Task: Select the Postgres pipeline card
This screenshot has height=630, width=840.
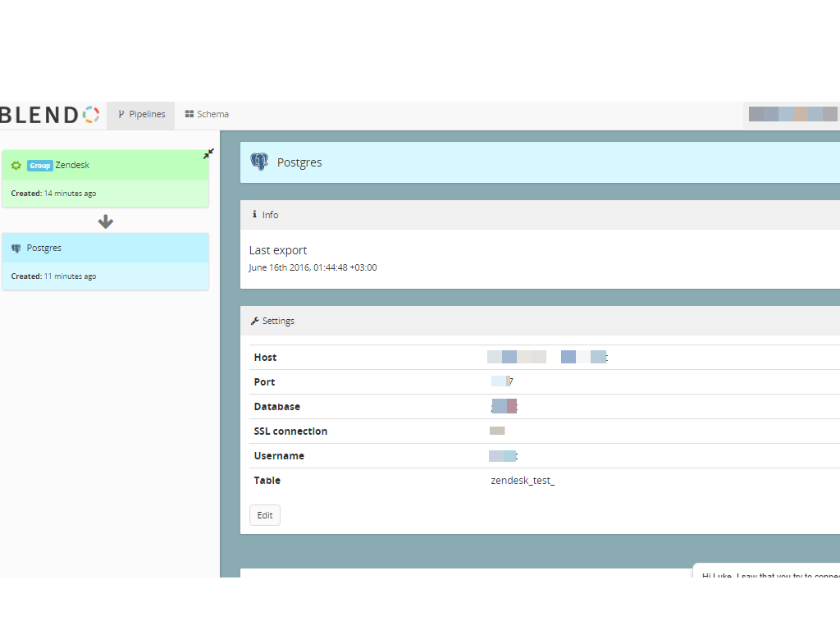Action: pyautogui.click(x=105, y=261)
